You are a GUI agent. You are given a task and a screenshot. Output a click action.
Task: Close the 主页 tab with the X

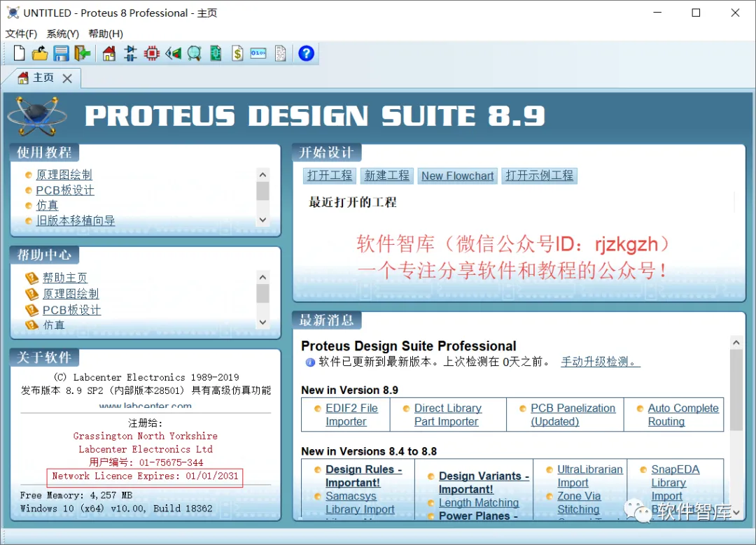pyautogui.click(x=67, y=78)
